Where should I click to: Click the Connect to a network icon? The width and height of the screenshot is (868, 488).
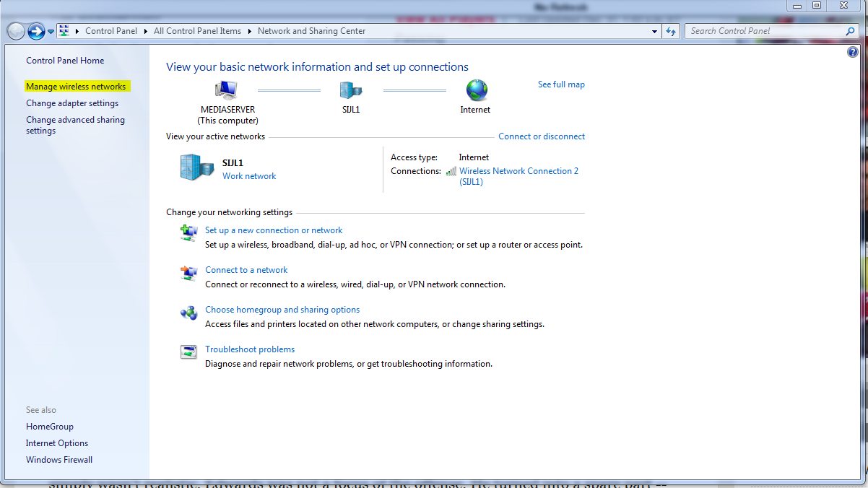(188, 273)
